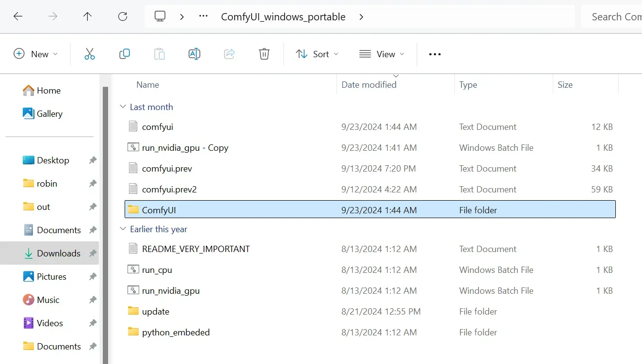Open the View dropdown menu
Viewport: 642px width, 364px height.
coord(382,54)
